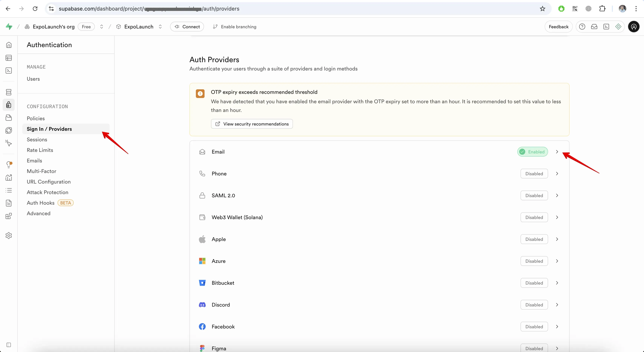
Task: Open Advanced auth settings
Action: [38, 214]
